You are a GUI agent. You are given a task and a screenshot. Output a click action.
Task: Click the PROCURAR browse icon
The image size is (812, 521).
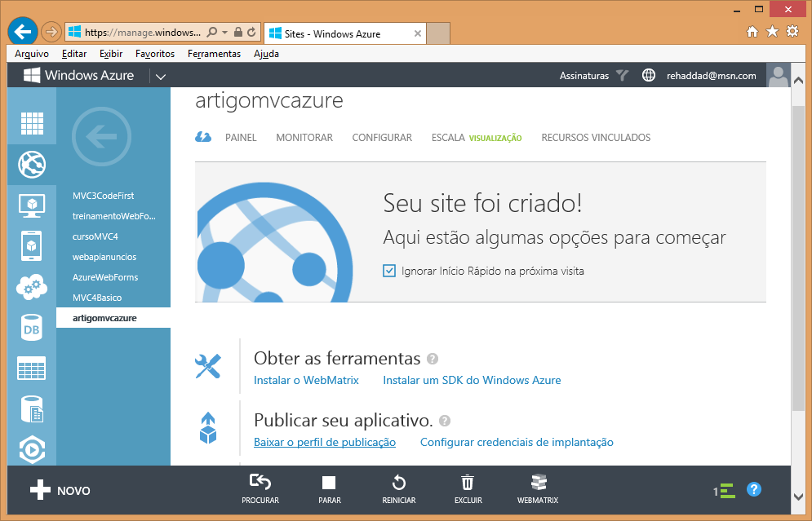coord(260,482)
